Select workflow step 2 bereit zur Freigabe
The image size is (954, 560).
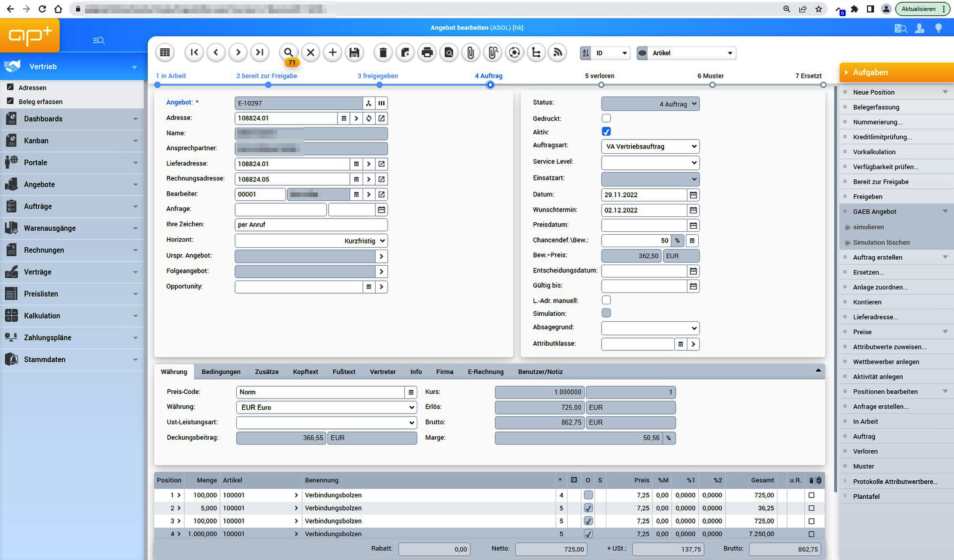tap(267, 76)
